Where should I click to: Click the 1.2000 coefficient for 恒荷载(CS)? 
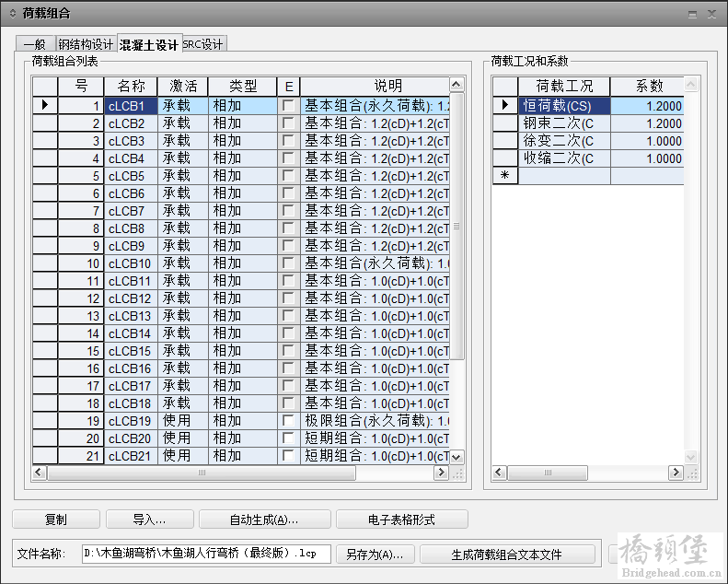[x=648, y=105]
